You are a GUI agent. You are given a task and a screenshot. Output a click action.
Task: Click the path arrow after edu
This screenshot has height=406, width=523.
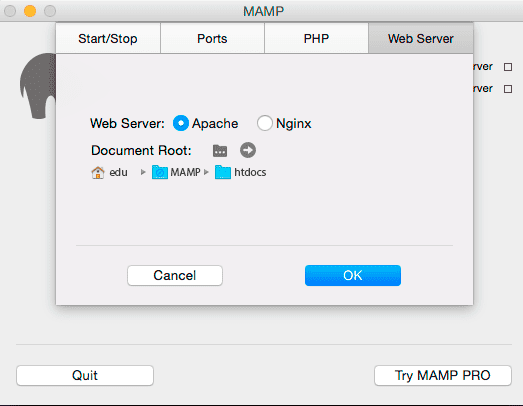click(143, 172)
